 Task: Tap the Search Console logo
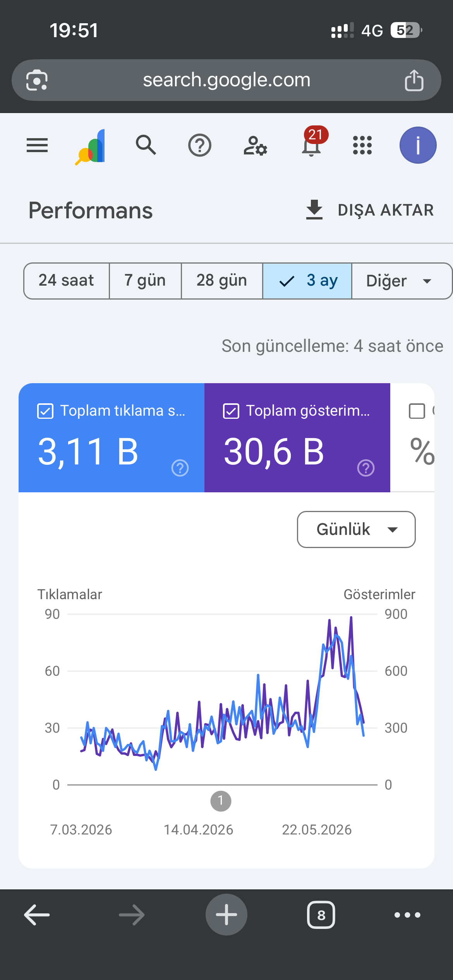point(91,147)
